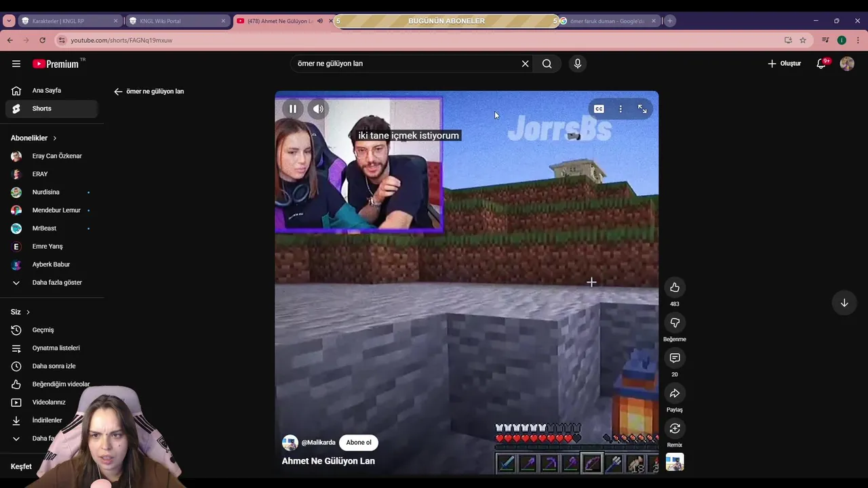Open Oynatma listeleri playlists

click(x=52, y=348)
